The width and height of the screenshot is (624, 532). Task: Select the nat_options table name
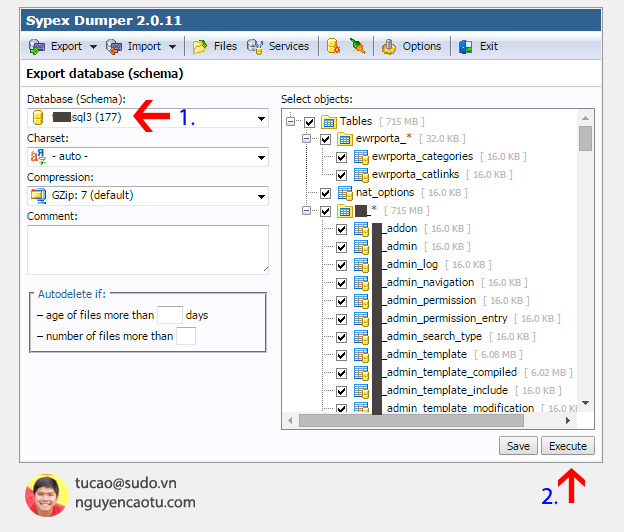coord(385,193)
